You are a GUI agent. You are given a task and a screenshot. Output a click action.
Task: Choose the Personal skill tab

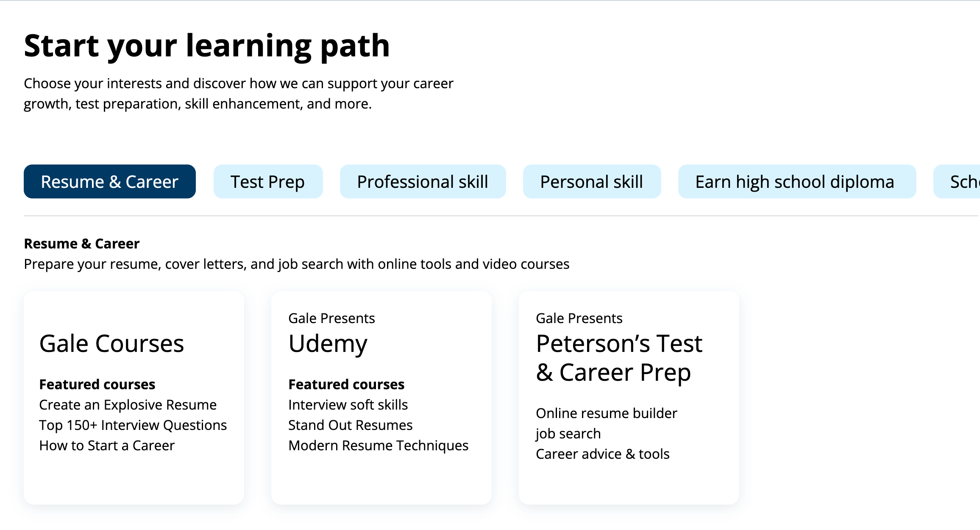[592, 181]
